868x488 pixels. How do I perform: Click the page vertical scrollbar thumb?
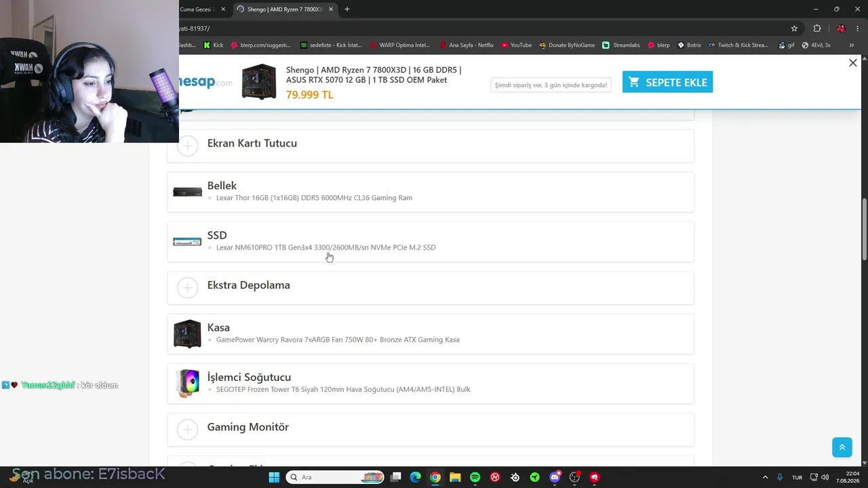tap(864, 228)
